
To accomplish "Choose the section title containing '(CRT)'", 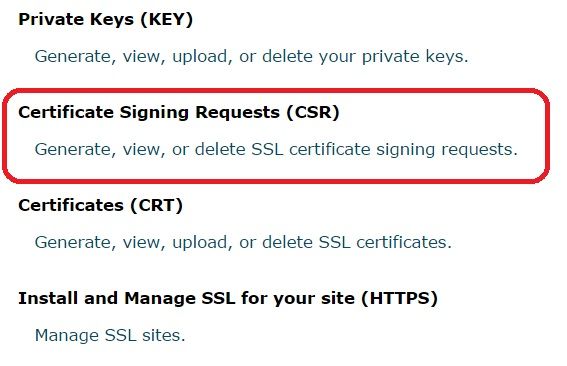I will click(x=101, y=205).
